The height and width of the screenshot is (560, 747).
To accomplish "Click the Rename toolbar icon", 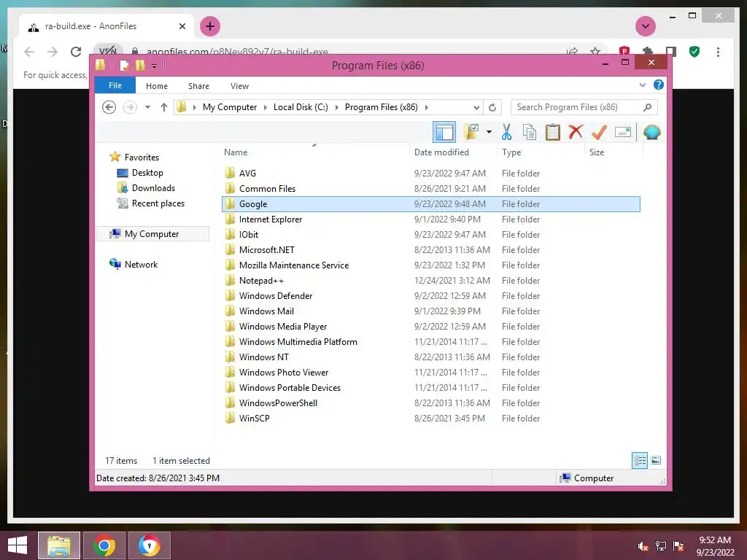I will point(623,132).
